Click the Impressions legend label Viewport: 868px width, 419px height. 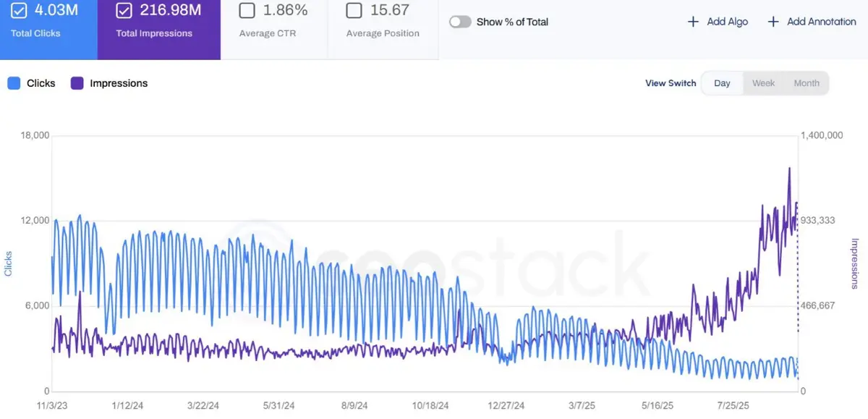point(119,83)
